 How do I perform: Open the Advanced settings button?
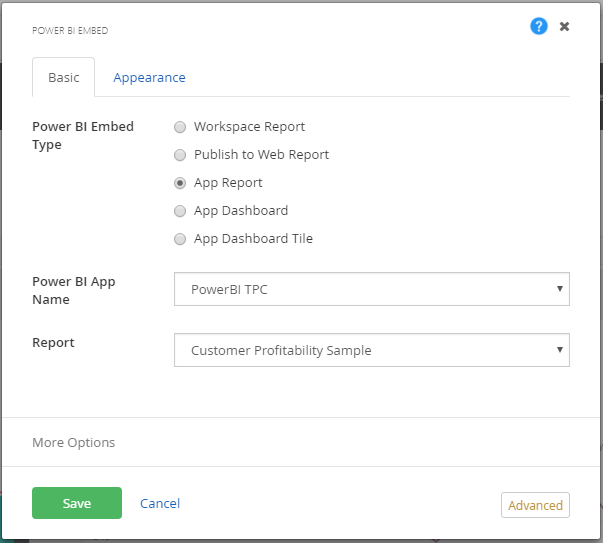click(x=535, y=505)
